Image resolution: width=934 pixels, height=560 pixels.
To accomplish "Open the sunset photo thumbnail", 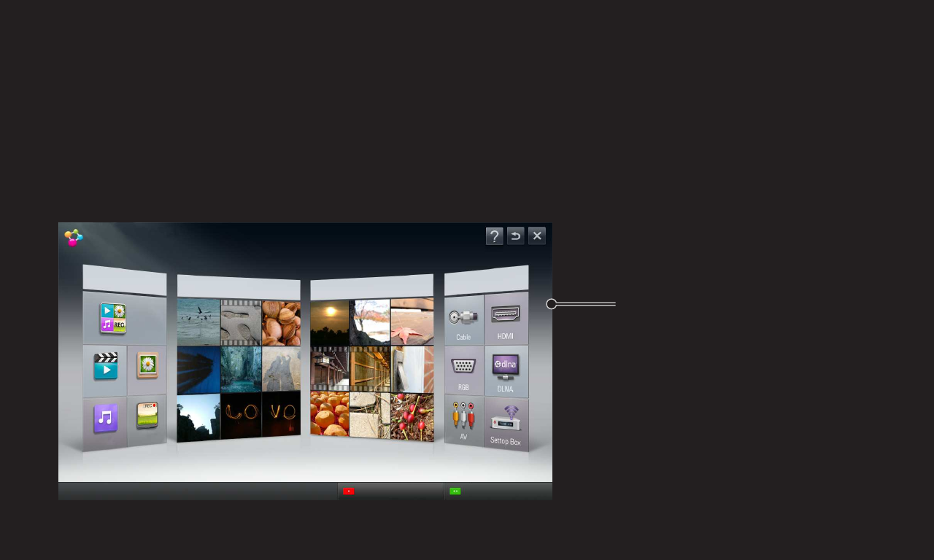I will pyautogui.click(x=329, y=323).
